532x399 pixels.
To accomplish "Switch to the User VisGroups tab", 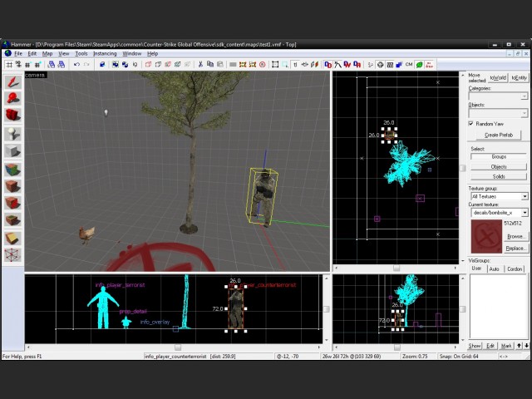I will point(476,268).
